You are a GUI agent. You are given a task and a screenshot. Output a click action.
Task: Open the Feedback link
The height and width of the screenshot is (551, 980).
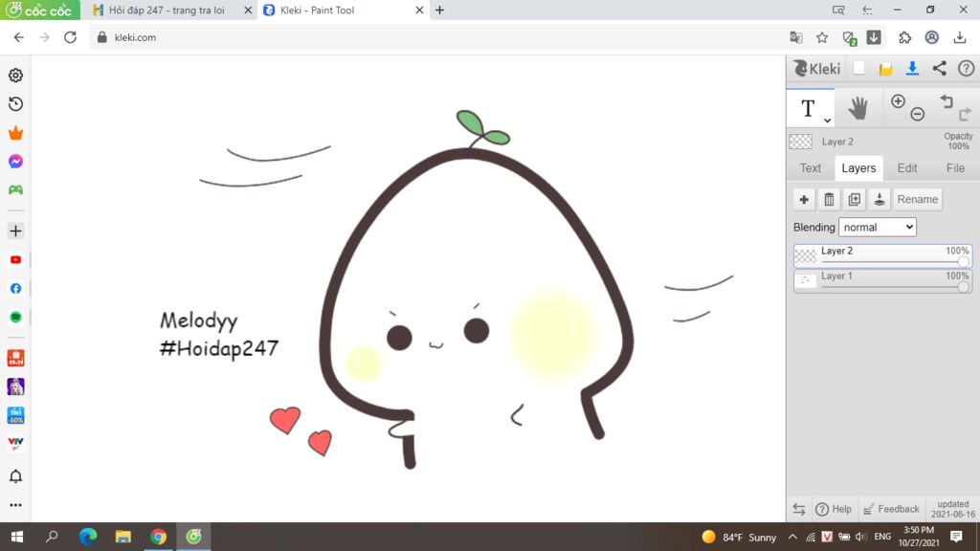(891, 509)
